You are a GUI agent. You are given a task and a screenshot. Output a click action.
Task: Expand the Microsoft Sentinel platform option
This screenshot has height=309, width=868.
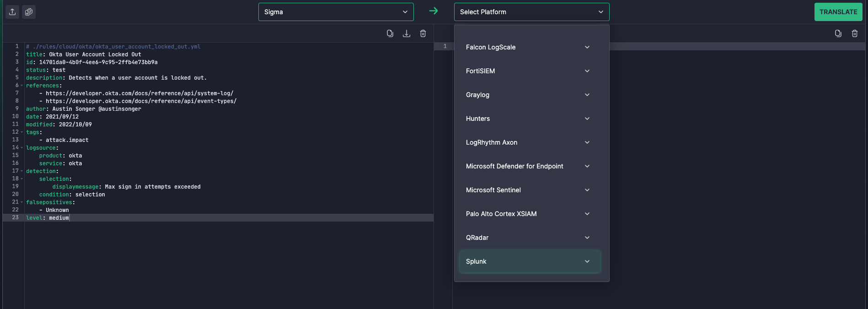pyautogui.click(x=587, y=190)
